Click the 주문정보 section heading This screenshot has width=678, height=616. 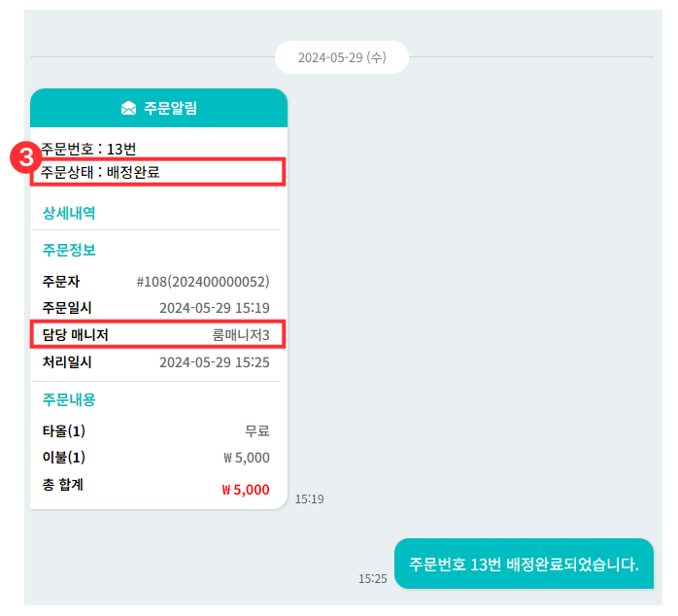click(68, 250)
